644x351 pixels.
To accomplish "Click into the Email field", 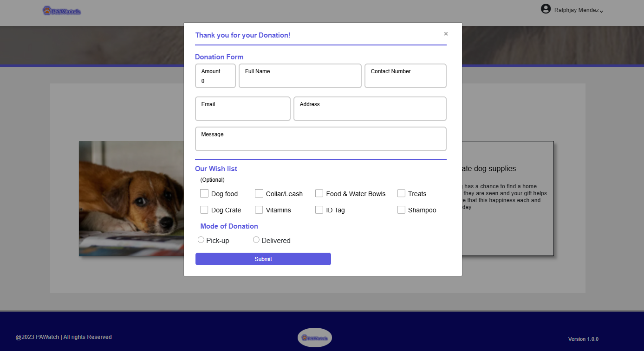I will point(242,113).
